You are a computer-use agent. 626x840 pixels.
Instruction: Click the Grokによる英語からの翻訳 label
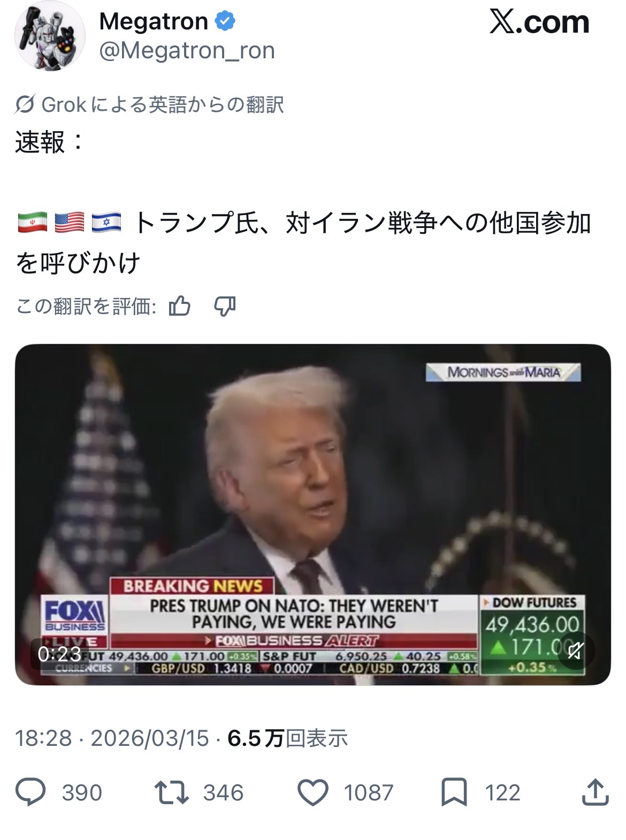pyautogui.click(x=163, y=104)
